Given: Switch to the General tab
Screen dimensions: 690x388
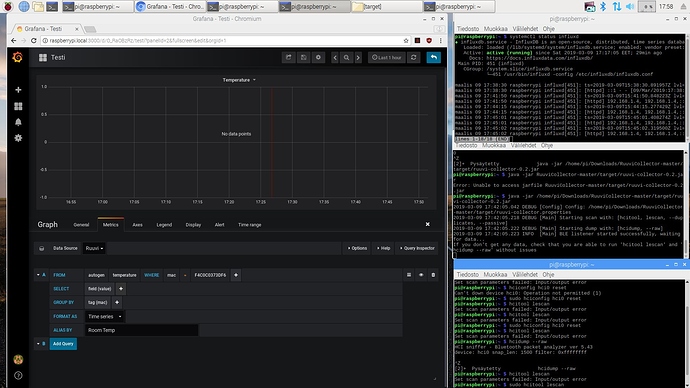Looking at the screenshot, I should click(81, 225).
